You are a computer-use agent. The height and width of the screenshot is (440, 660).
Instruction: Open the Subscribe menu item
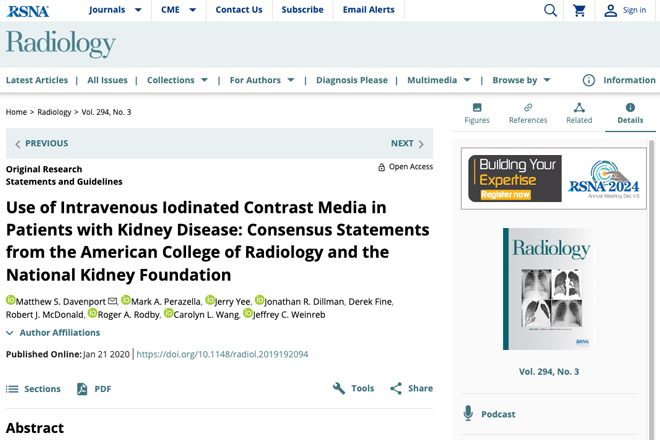pyautogui.click(x=302, y=10)
